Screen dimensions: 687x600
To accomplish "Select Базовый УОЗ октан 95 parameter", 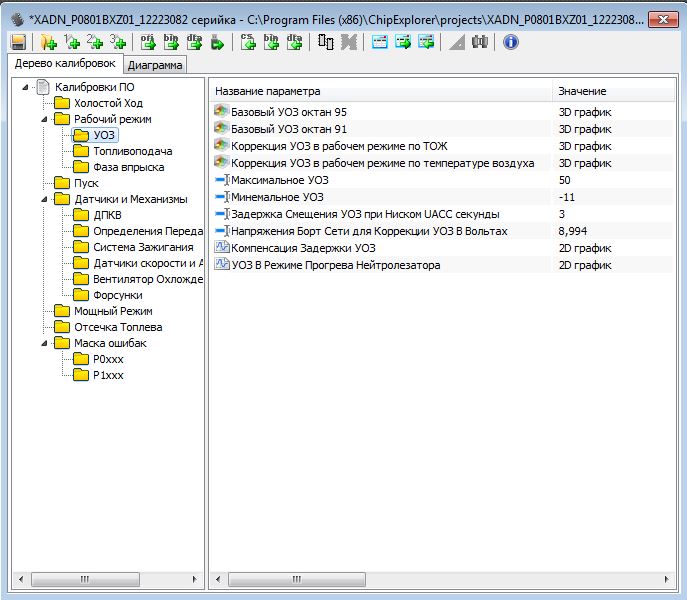I will point(288,112).
